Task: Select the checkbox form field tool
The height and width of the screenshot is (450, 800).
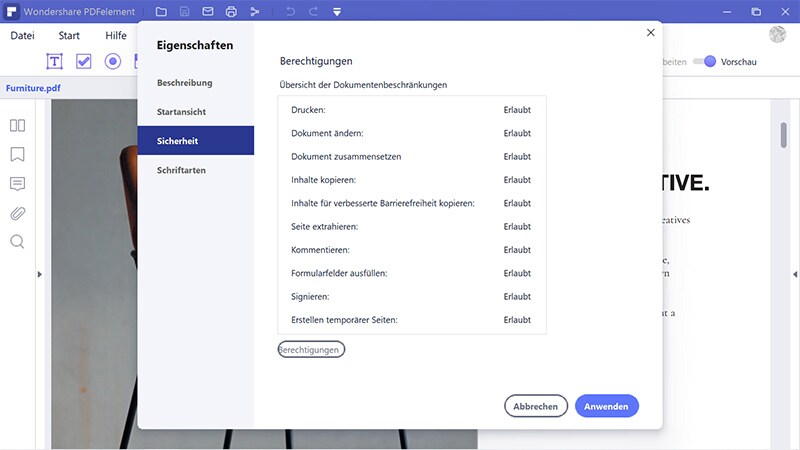Action: 84,61
